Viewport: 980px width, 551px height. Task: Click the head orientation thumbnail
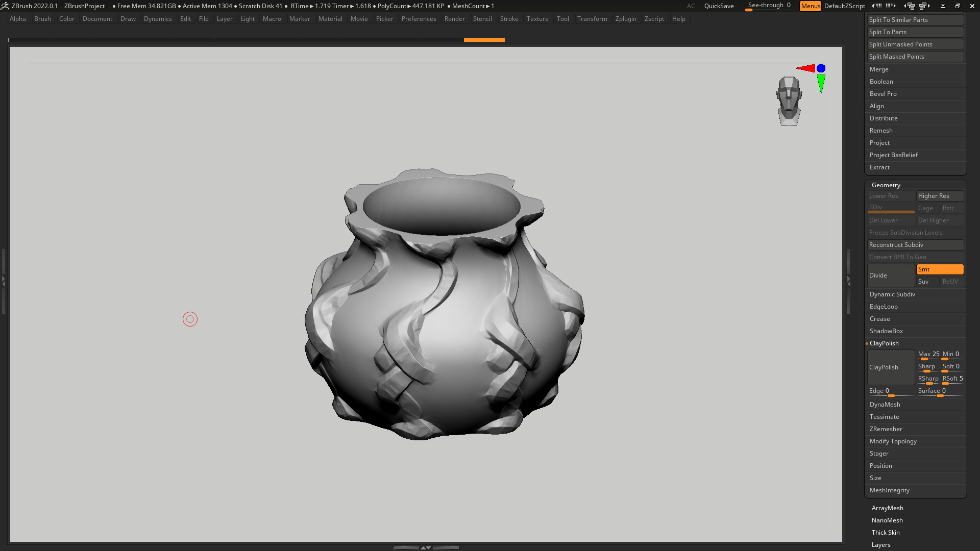click(x=789, y=101)
